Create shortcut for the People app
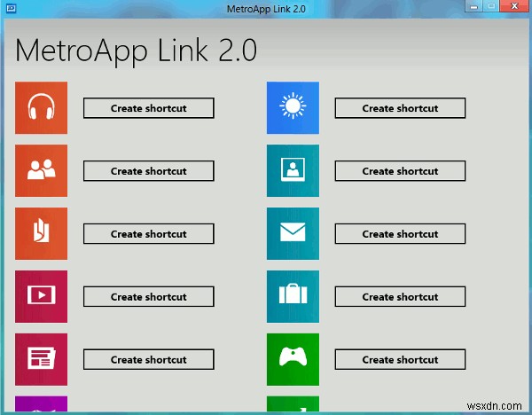The image size is (532, 415). pos(149,170)
